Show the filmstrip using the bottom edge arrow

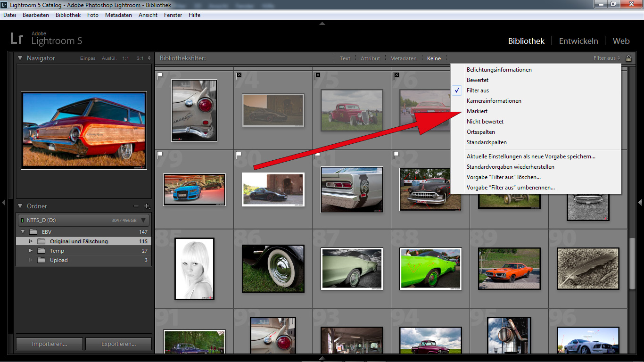pos(322,359)
